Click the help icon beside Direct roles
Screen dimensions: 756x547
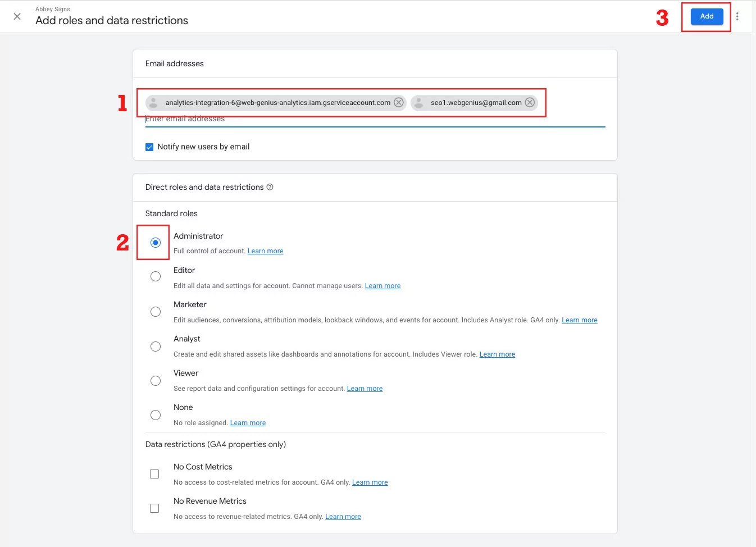[270, 187]
